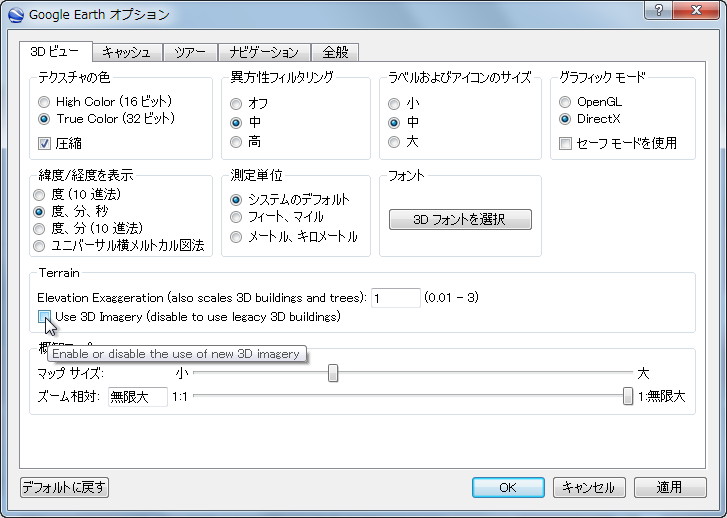Click 適用 button
The height and width of the screenshot is (518, 727).
pyautogui.click(x=670, y=487)
